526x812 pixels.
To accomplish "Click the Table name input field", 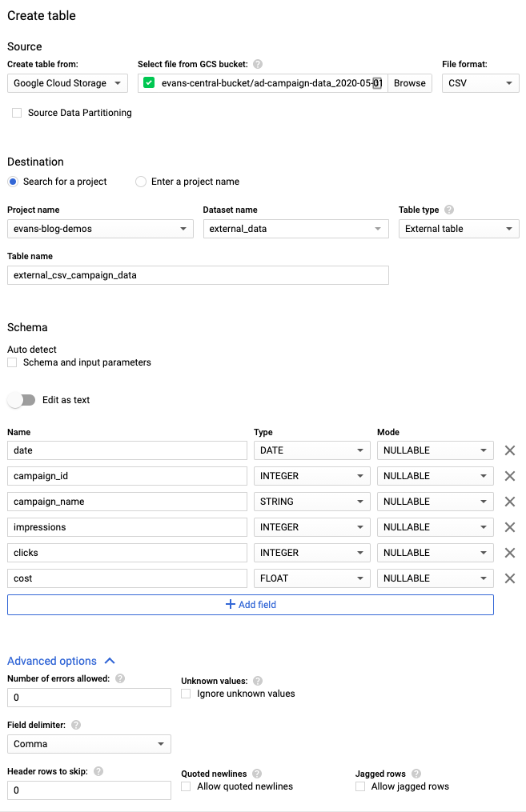I will [198, 275].
